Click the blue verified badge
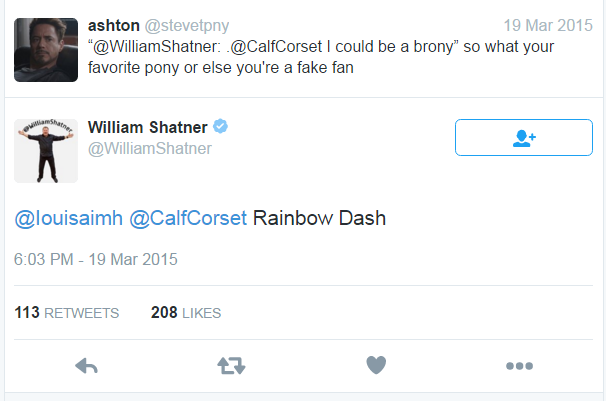Screen dimensions: 606x401 (222, 127)
